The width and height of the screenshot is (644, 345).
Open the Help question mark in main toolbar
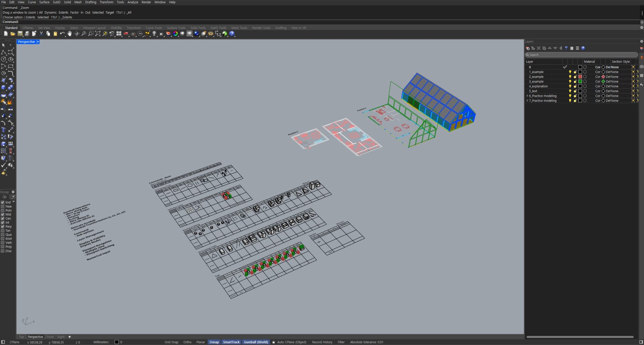[232, 34]
